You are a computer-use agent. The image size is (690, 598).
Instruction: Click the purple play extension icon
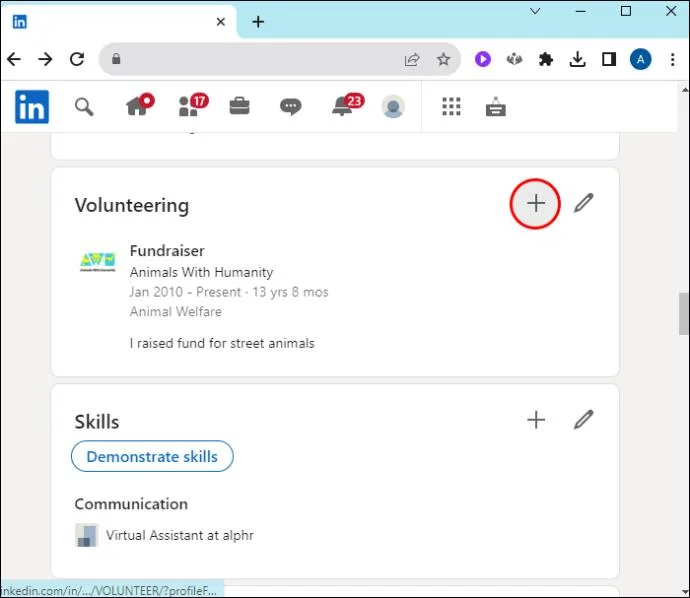(483, 59)
